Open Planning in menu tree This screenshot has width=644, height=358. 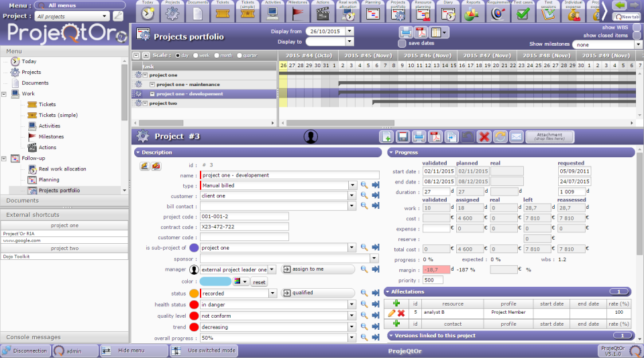[49, 179]
